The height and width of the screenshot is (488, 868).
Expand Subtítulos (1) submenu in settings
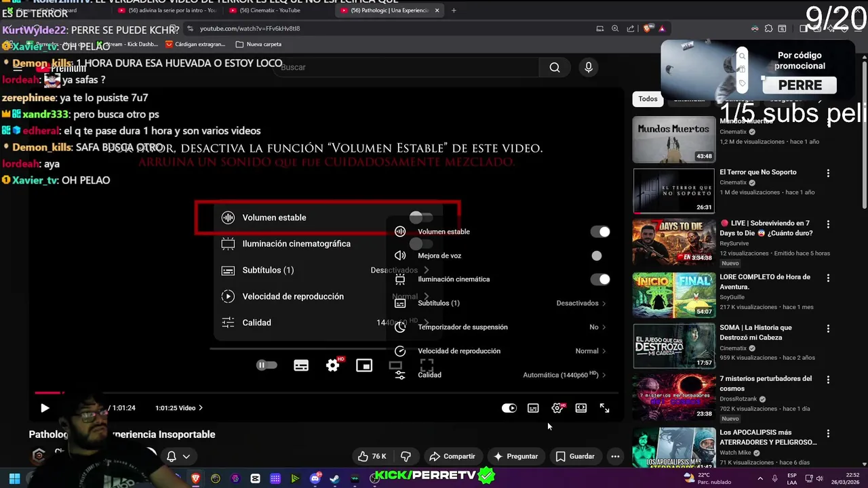500,303
